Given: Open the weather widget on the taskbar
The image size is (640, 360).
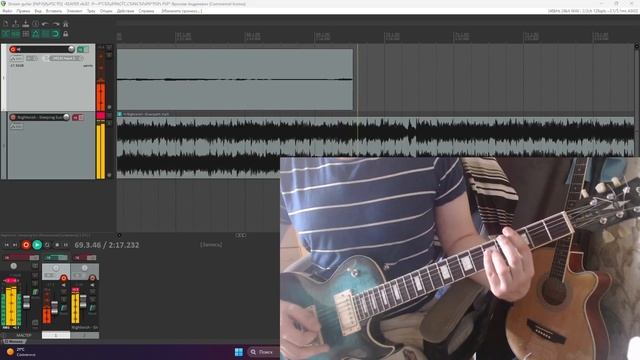Looking at the screenshot, I should [x=20, y=352].
